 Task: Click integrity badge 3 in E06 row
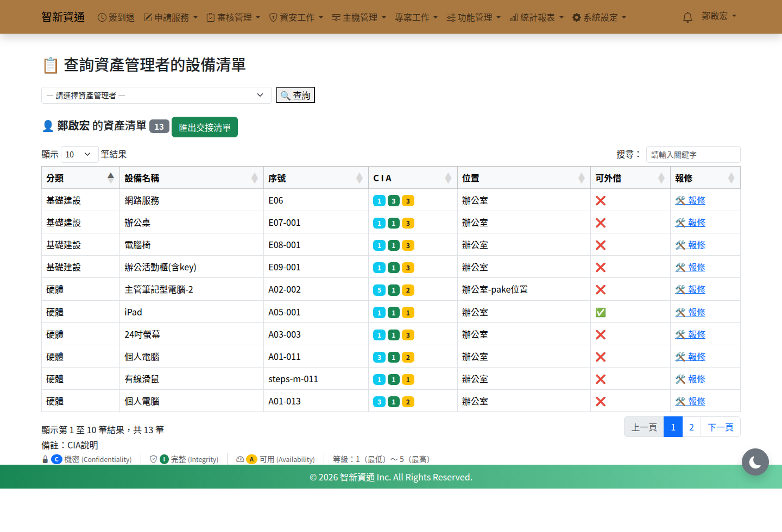tap(394, 201)
